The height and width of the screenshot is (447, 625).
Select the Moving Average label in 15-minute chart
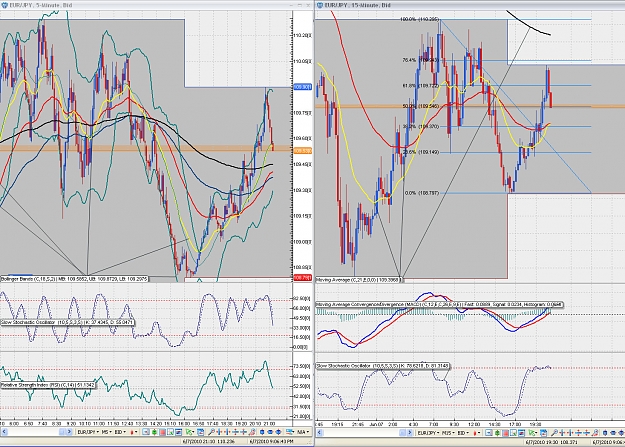coord(358,280)
